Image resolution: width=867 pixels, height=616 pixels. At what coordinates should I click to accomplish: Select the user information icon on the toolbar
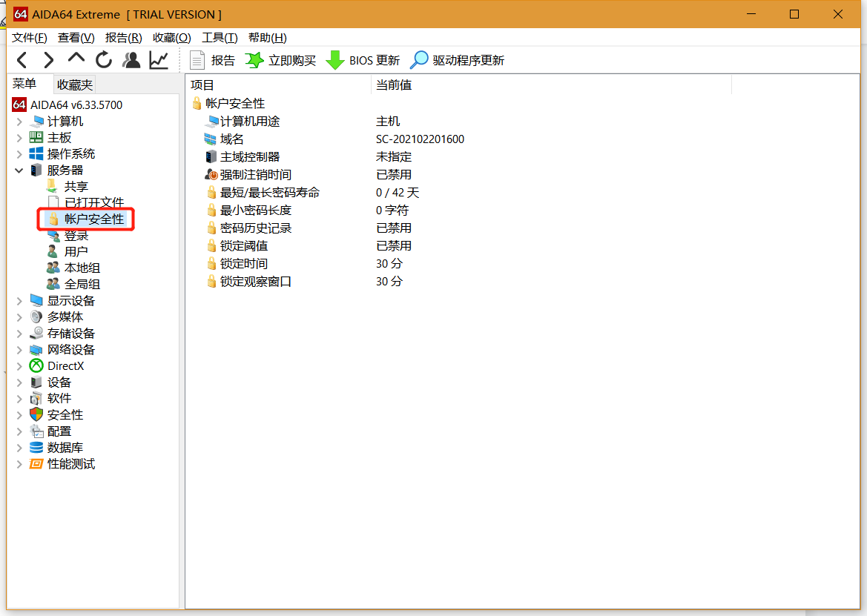[131, 60]
